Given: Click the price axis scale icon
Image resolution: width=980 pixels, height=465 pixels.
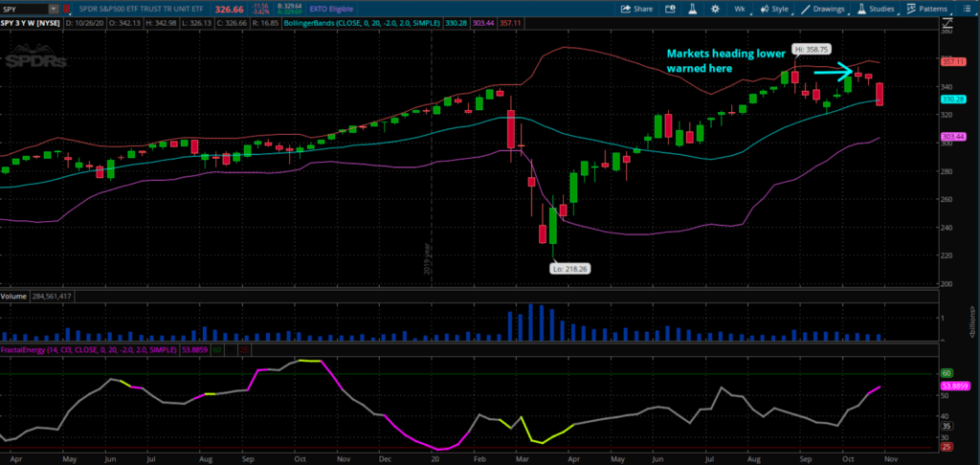Looking at the screenshot, I should click(x=947, y=23).
